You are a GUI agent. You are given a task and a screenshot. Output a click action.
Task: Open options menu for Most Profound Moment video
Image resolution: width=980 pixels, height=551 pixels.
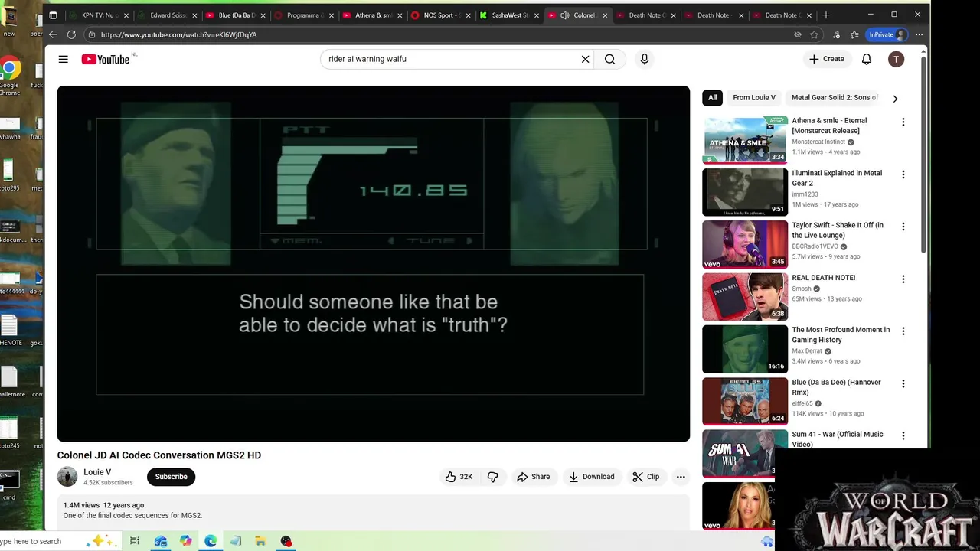tap(903, 331)
